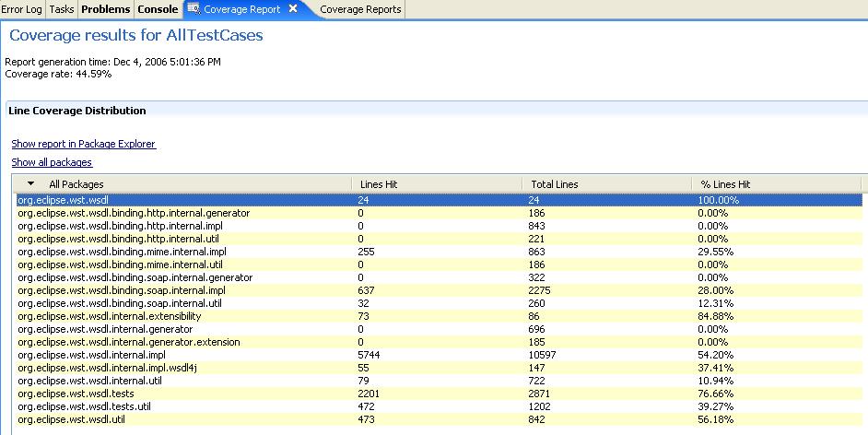The height and width of the screenshot is (435, 868).
Task: Switch to the Error Log tab
Action: pyautogui.click(x=21, y=9)
